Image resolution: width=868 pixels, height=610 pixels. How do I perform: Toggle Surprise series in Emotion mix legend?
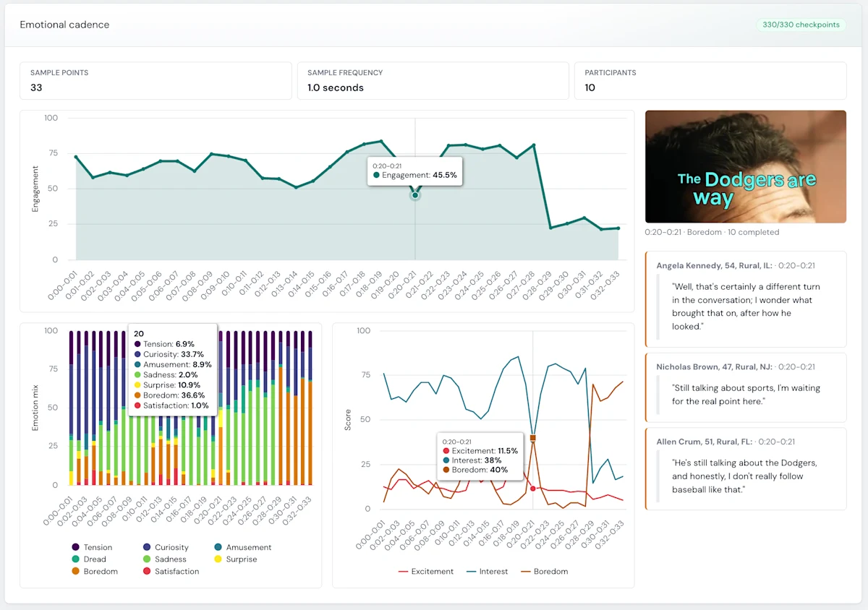point(235,559)
